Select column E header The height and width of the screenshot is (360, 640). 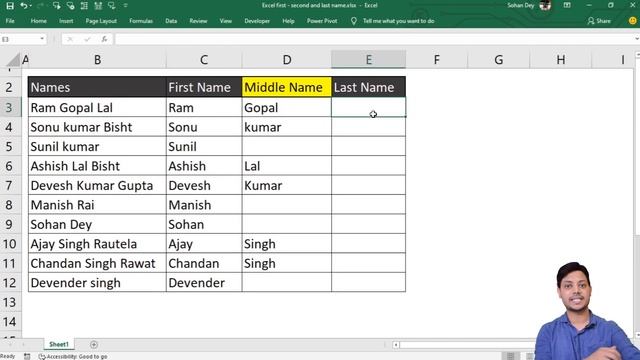pos(369,60)
